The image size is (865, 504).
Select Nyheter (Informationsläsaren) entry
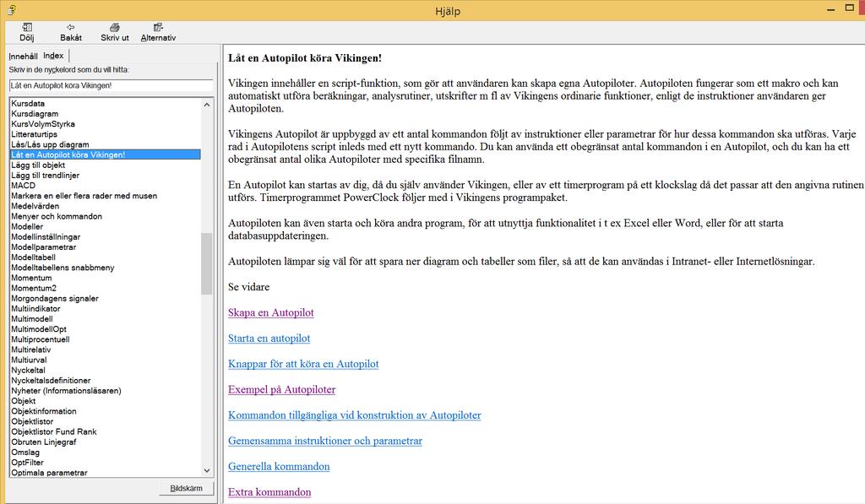(x=66, y=390)
